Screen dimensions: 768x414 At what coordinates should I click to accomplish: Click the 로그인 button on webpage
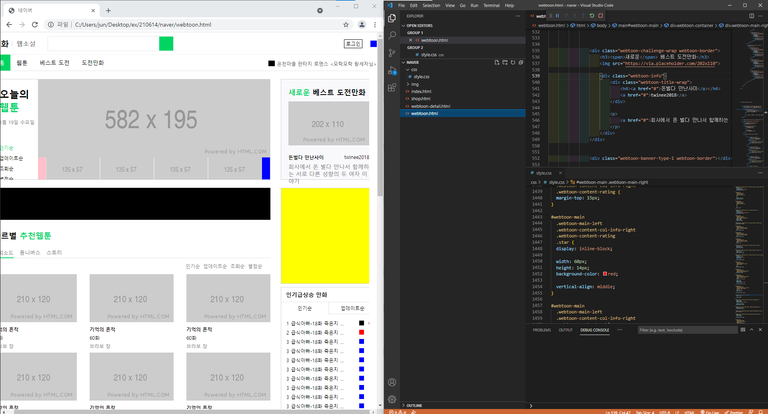[x=353, y=44]
